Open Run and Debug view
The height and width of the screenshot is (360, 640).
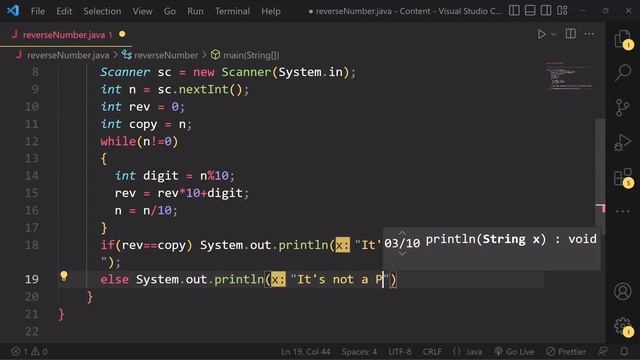622,142
